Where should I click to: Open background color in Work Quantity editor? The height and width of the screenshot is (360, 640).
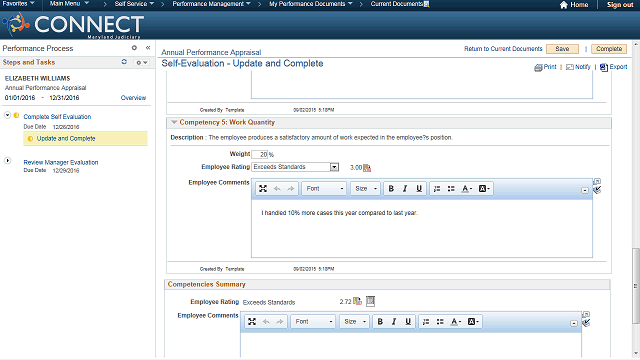[x=484, y=189]
